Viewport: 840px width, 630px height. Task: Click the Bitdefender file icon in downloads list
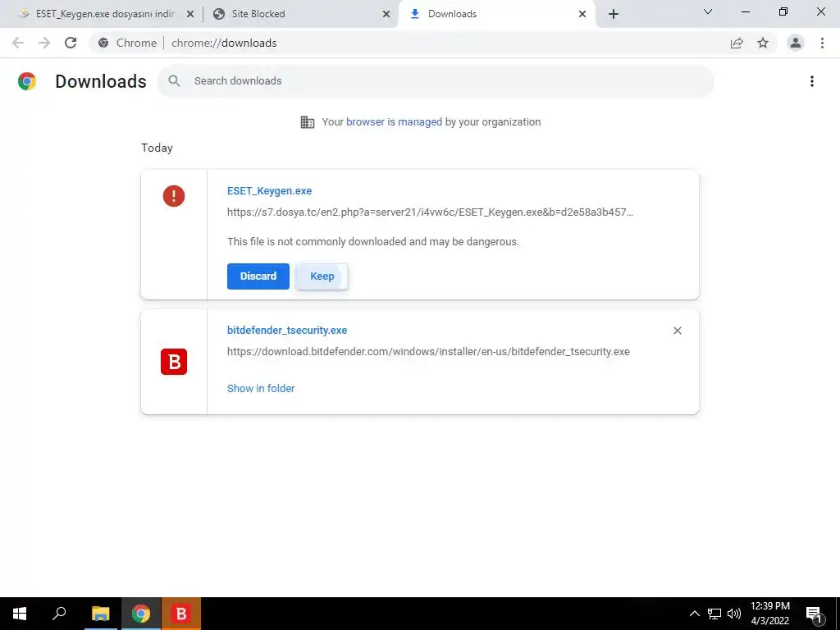(174, 362)
